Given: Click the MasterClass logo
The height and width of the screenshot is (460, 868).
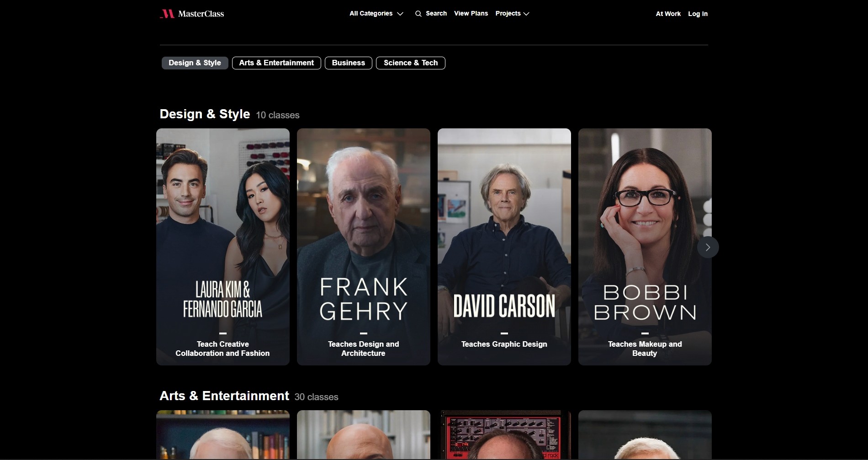Looking at the screenshot, I should (x=192, y=14).
